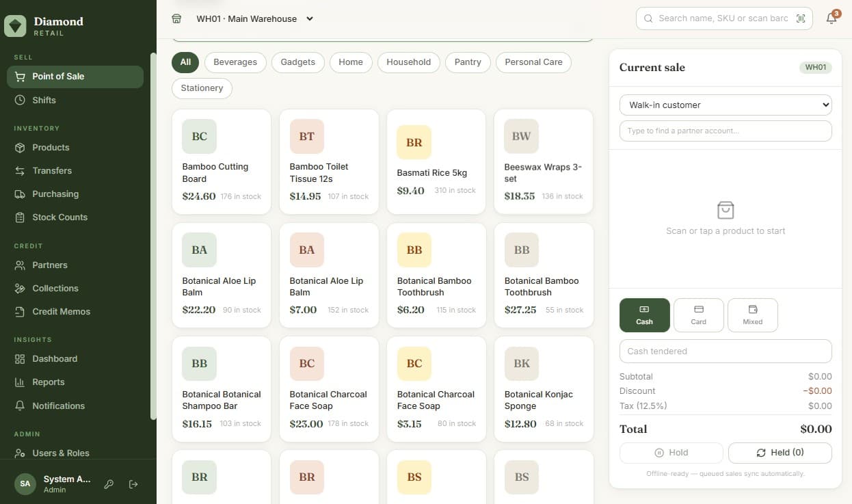The height and width of the screenshot is (504, 852).
Task: Open the WH01 Main Warehouse dropdown
Action: click(x=254, y=18)
